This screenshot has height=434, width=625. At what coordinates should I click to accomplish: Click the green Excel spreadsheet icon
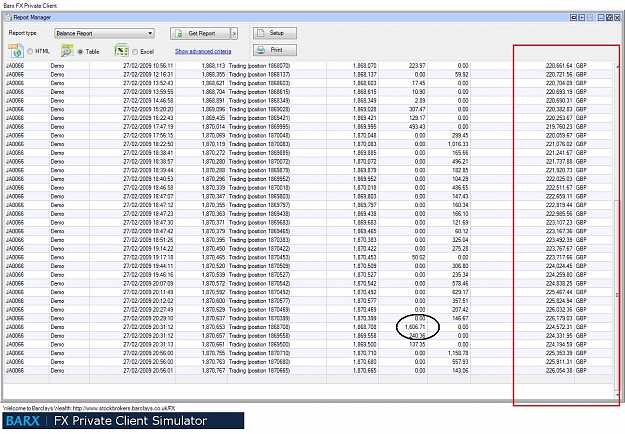click(121, 51)
